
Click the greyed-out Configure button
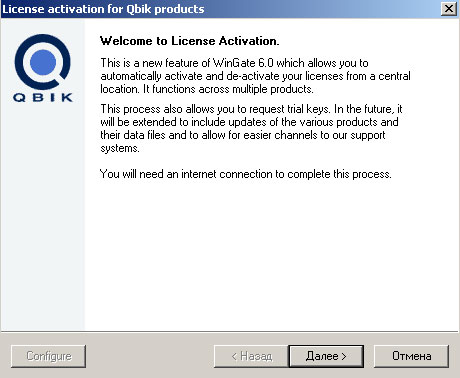tap(49, 356)
